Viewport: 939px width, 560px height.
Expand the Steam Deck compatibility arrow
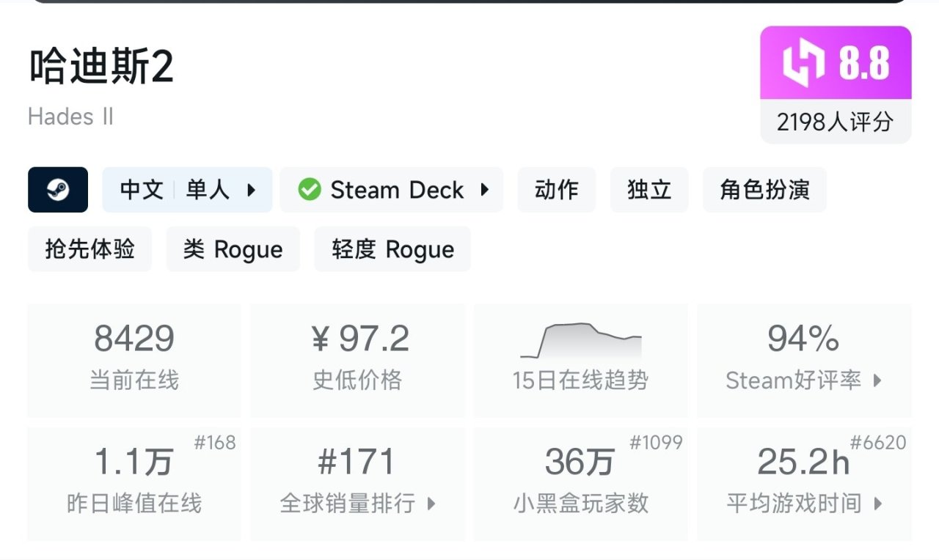pos(485,190)
